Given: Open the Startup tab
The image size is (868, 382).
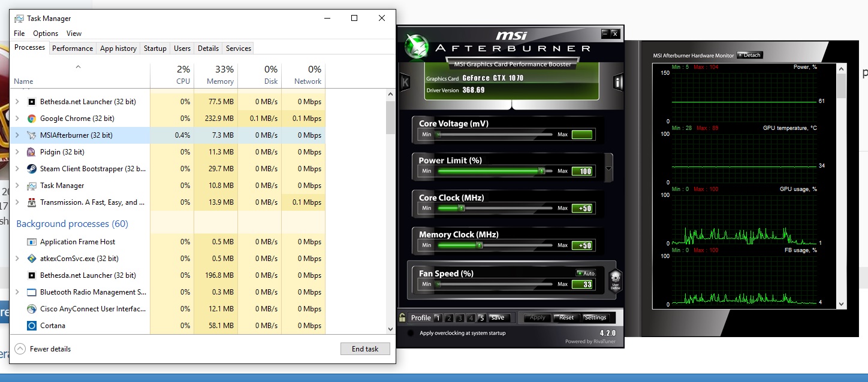Looking at the screenshot, I should point(155,48).
